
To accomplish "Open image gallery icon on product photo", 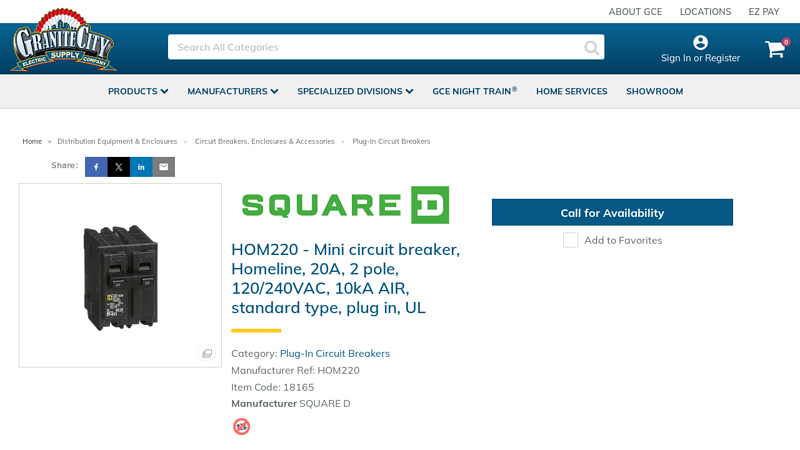I will pos(207,353).
